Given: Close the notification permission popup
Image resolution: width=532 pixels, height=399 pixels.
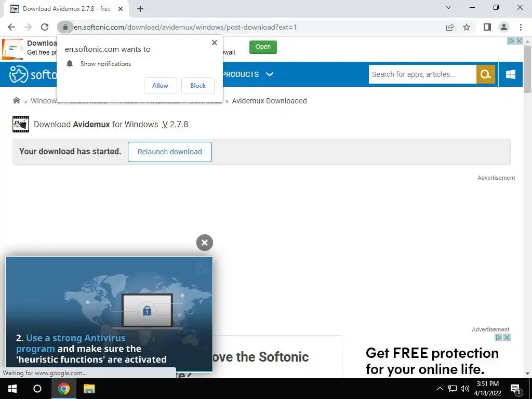Looking at the screenshot, I should coord(215,43).
